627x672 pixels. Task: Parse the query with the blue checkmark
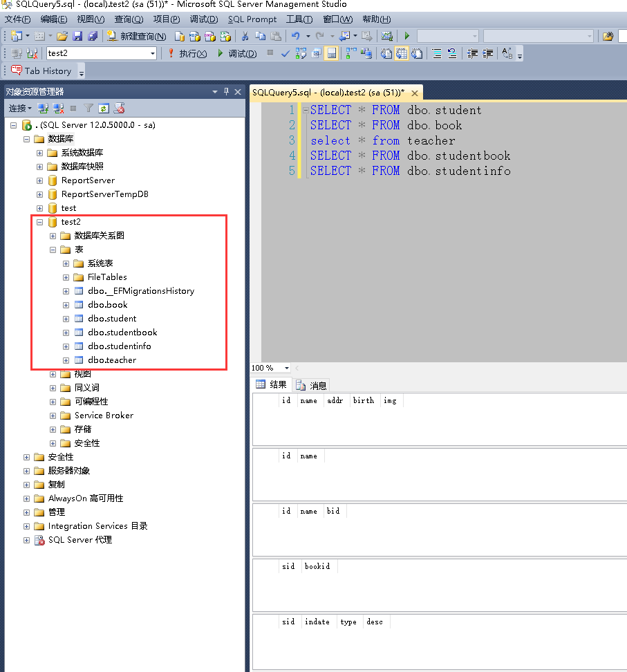click(x=285, y=53)
